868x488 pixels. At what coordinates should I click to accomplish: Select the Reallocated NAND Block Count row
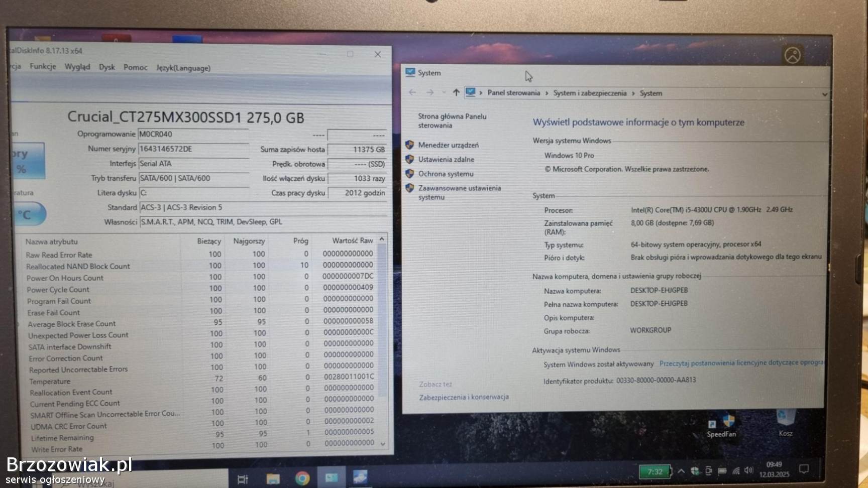(x=200, y=266)
